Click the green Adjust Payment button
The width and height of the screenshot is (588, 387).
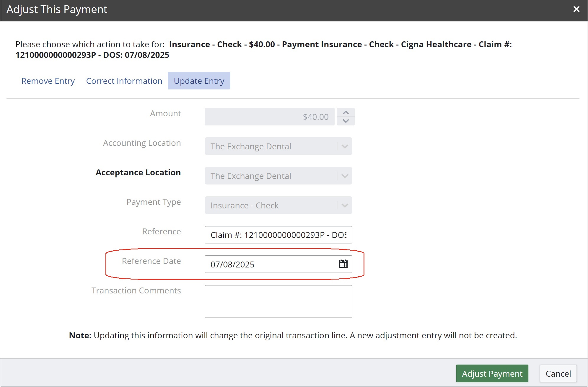[492, 373]
